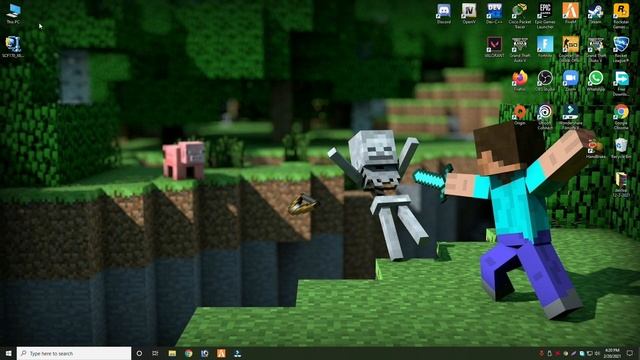Click the 'Type here to search' box

pyautogui.click(x=74, y=353)
